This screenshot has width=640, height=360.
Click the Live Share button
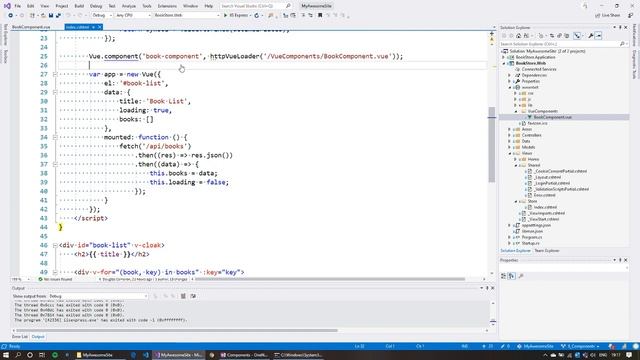[608, 15]
